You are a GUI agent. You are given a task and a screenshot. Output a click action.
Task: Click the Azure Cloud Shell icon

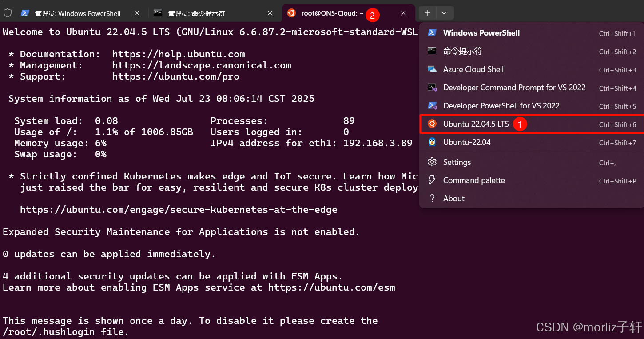[x=432, y=69]
